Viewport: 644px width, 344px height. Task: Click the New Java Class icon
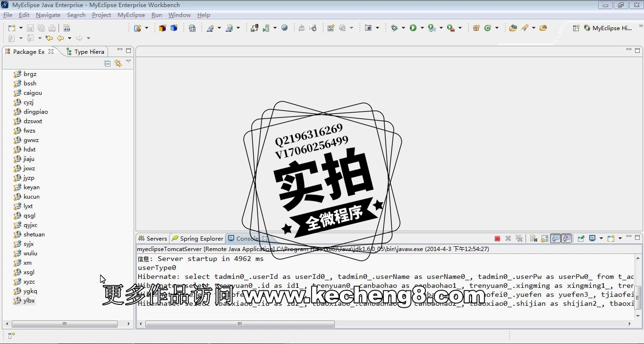pyautogui.click(x=488, y=28)
